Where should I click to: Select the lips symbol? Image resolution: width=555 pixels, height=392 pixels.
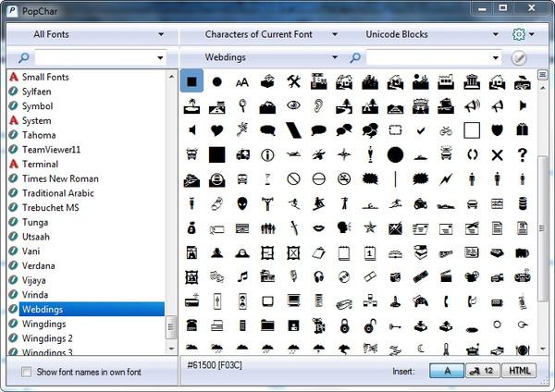pos(319,227)
